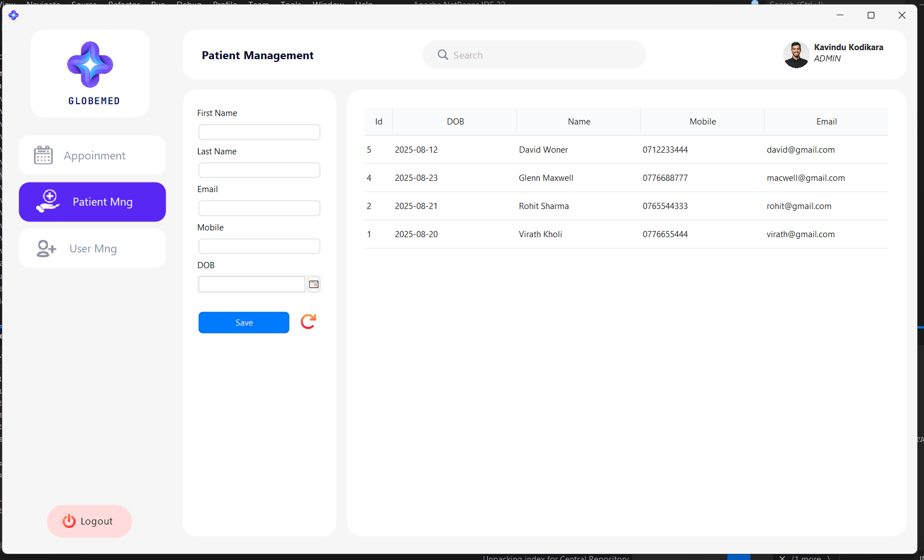Viewport: 924px width, 560px height.
Task: Click the Kavindu Kodikara user name
Action: tap(849, 47)
